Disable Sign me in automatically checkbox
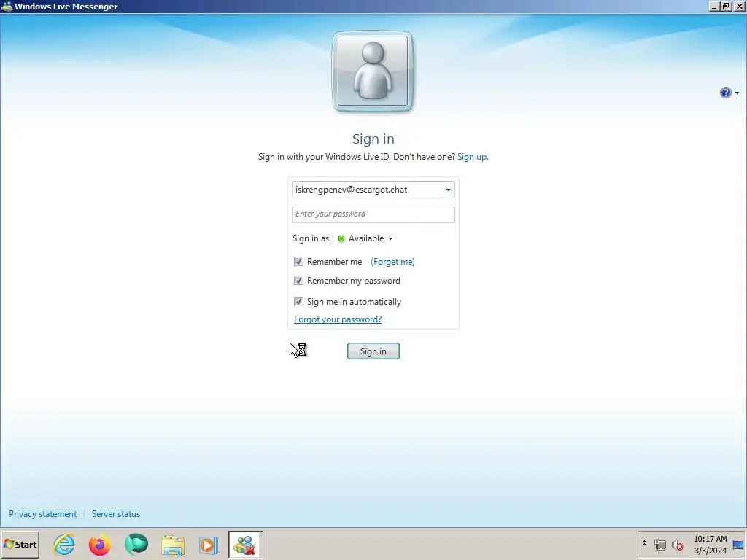Screen dimensions: 747x560 (x=298, y=301)
